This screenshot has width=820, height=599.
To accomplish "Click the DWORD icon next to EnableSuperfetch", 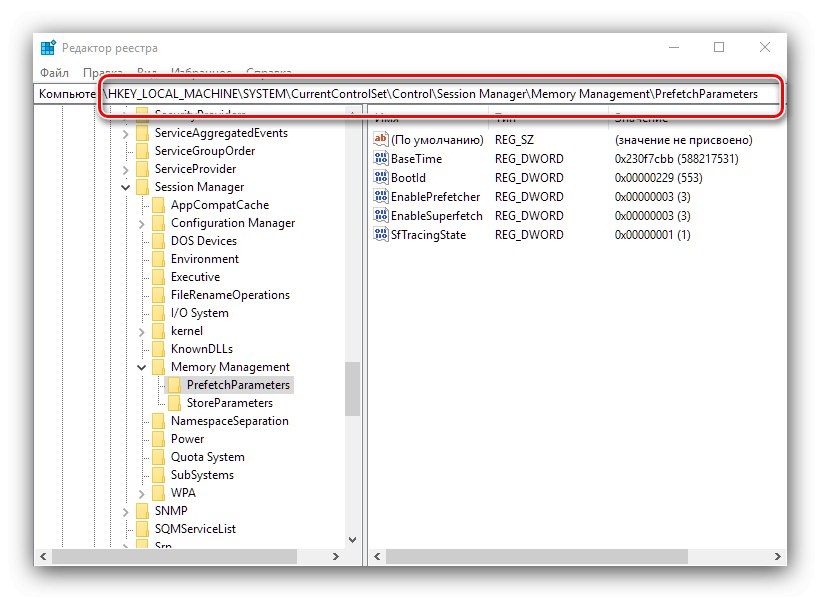I will [x=381, y=216].
